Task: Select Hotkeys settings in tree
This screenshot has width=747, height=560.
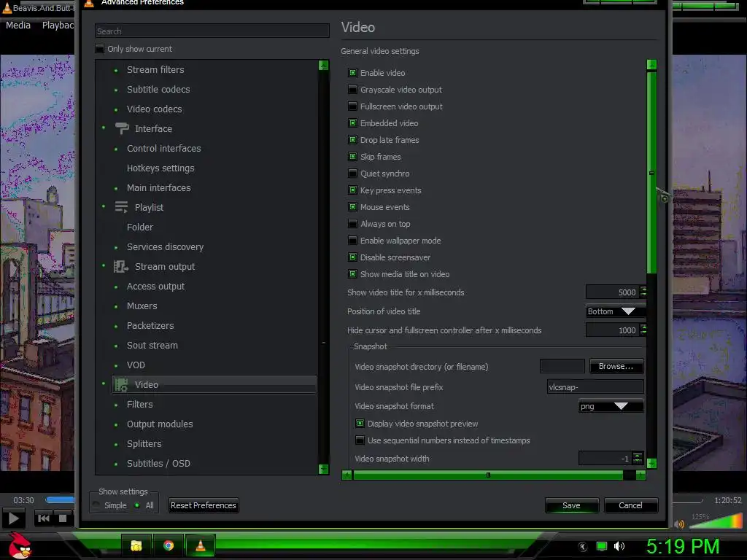Action: coord(160,168)
